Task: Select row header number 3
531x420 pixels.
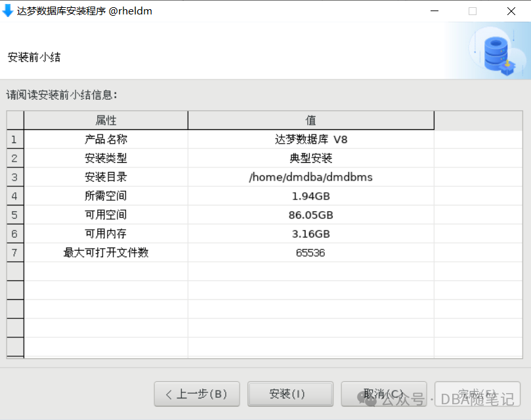Action: coord(15,177)
